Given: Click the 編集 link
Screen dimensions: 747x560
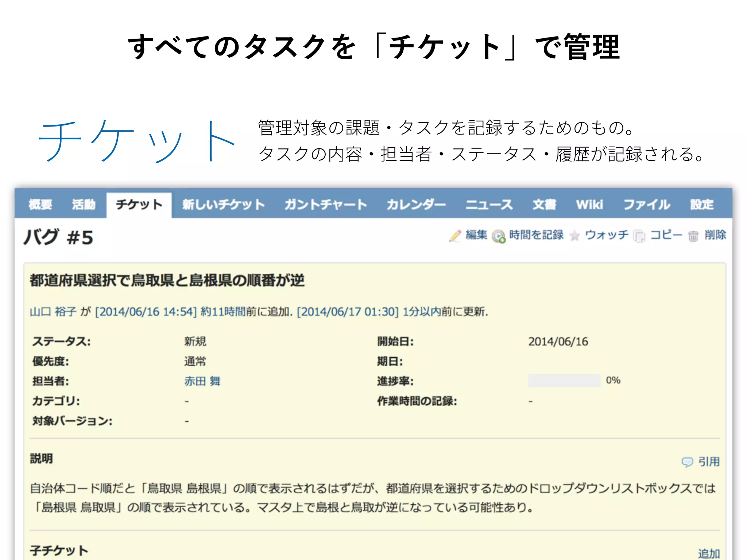Looking at the screenshot, I should (476, 235).
